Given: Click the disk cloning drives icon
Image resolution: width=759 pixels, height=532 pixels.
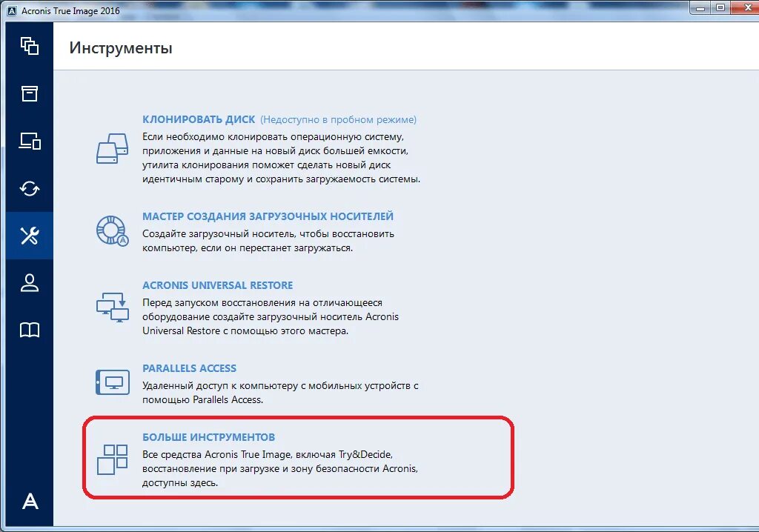Looking at the screenshot, I should (112, 148).
